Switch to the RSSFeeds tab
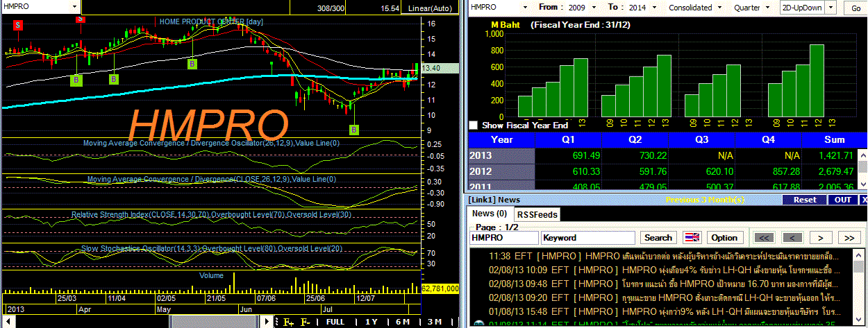This screenshot has width=868, height=328. 537,214
